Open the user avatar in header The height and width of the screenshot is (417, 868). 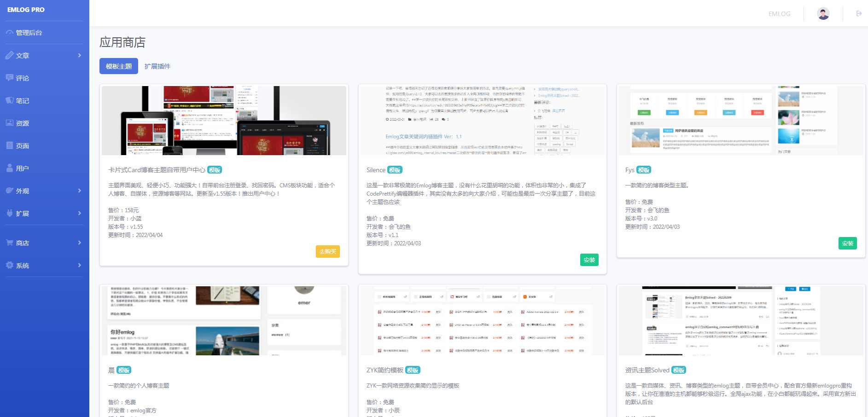[823, 13]
